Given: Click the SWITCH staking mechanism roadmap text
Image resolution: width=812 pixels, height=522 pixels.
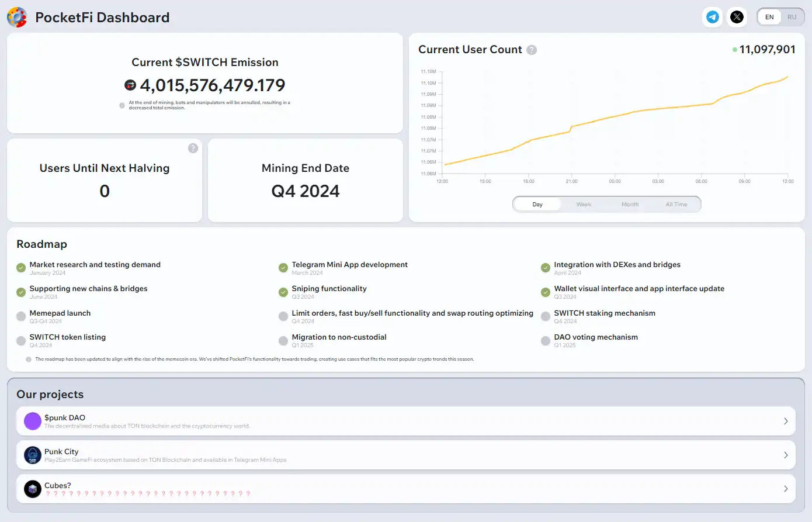Looking at the screenshot, I should [605, 313].
